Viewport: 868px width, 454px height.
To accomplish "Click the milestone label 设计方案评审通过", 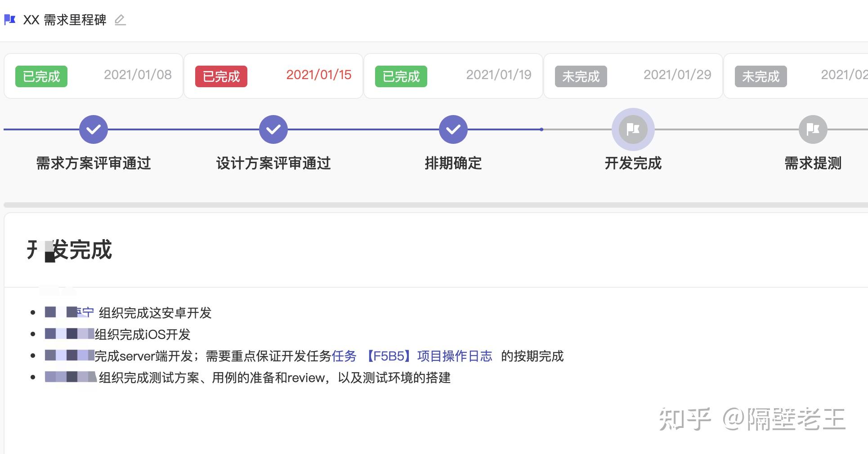I will [273, 163].
